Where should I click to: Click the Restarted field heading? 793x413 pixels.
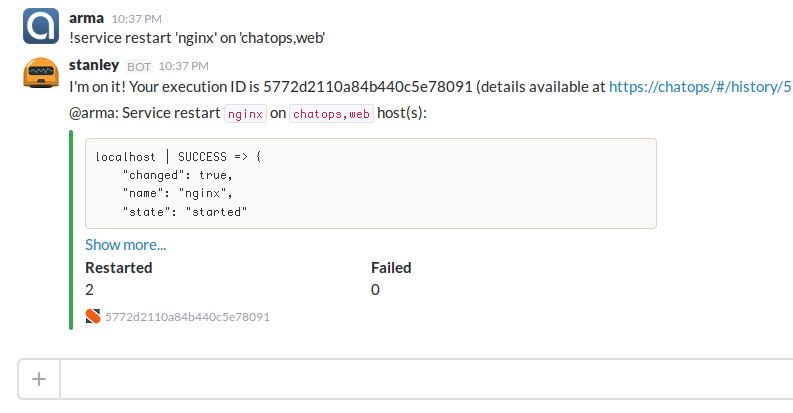click(x=119, y=268)
